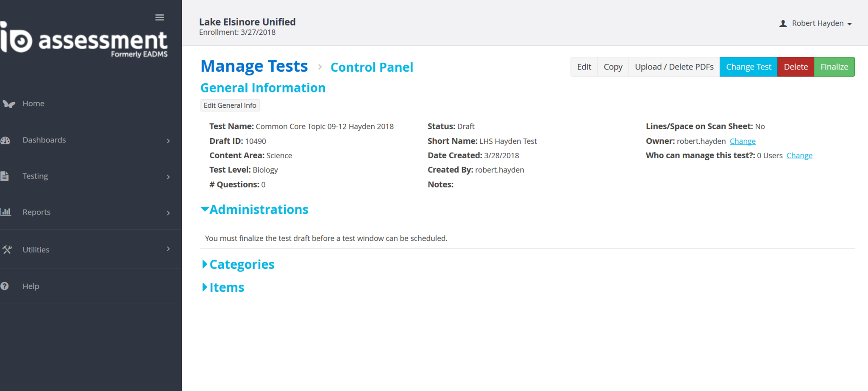Image resolution: width=868 pixels, height=391 pixels.
Task: Click the Reports bar chart icon
Action: click(x=6, y=212)
